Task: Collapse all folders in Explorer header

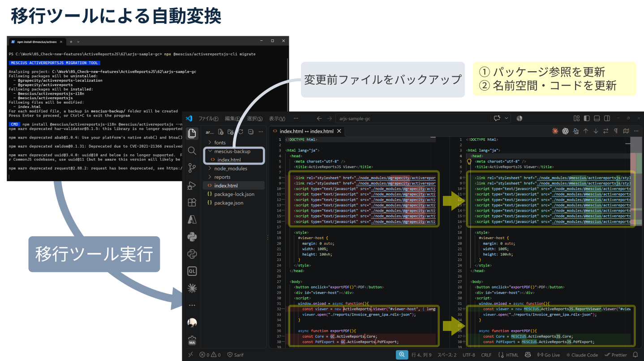Action: click(x=251, y=132)
